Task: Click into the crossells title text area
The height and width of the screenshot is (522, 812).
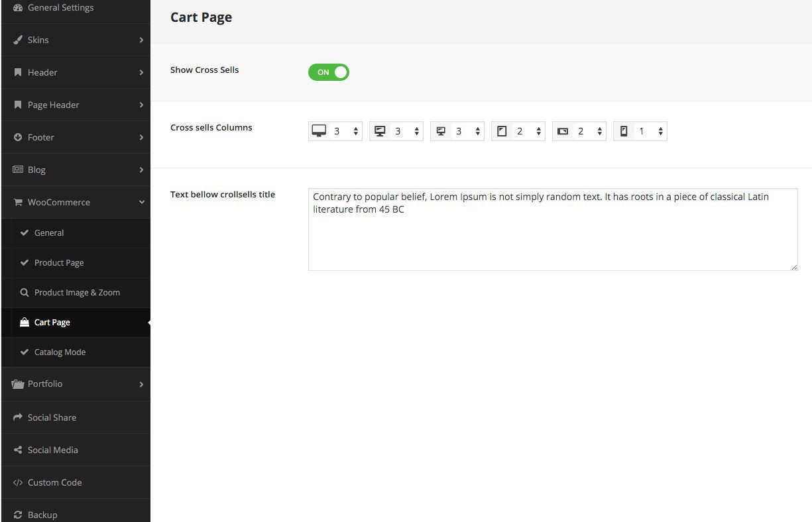Action: [x=552, y=238]
